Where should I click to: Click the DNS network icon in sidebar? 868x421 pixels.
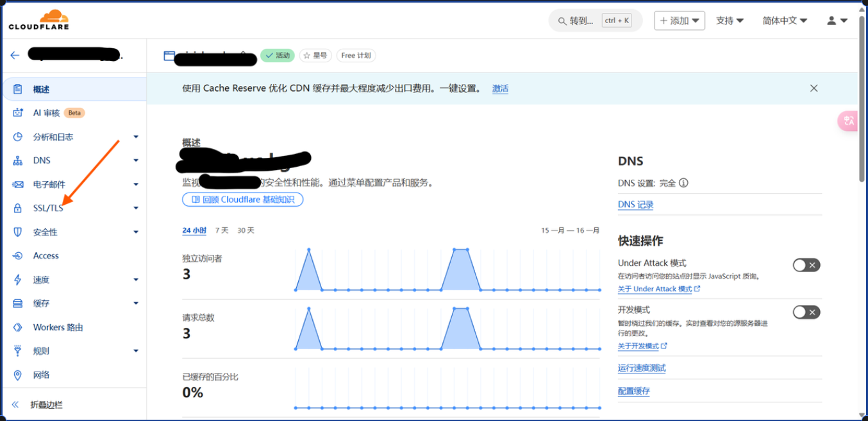point(18,160)
